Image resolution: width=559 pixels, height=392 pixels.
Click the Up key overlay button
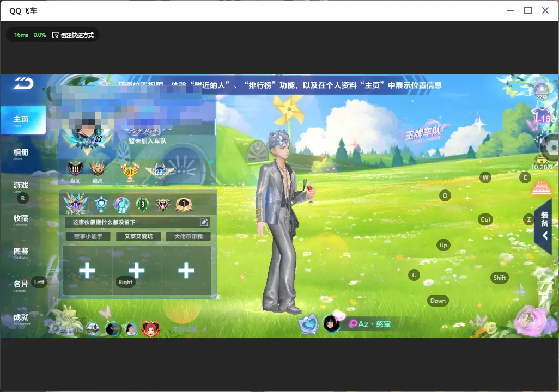[x=443, y=245]
